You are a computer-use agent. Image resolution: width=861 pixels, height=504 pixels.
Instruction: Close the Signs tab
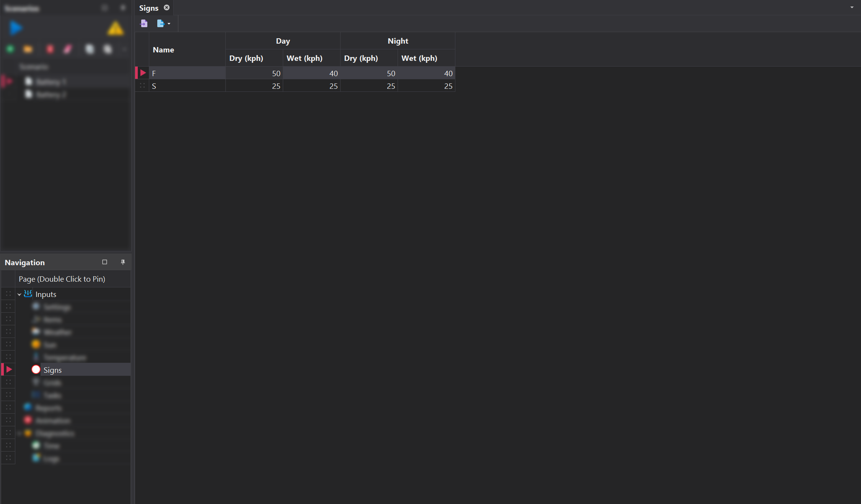166,7
